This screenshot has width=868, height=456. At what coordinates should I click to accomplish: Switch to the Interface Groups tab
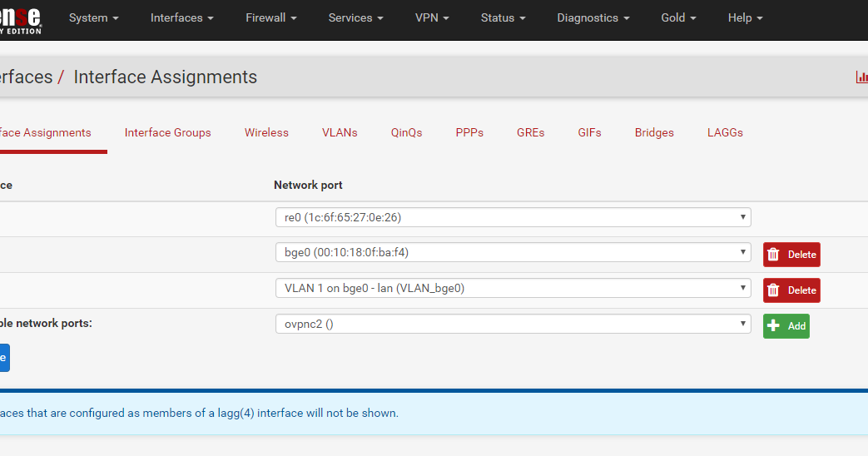pyautogui.click(x=168, y=133)
